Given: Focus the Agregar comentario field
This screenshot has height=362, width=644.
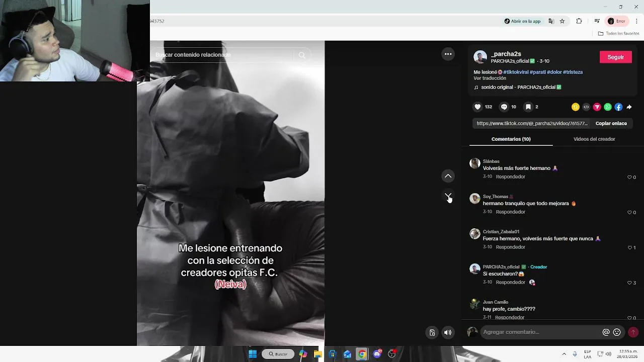Looking at the screenshot, I should 541,332.
